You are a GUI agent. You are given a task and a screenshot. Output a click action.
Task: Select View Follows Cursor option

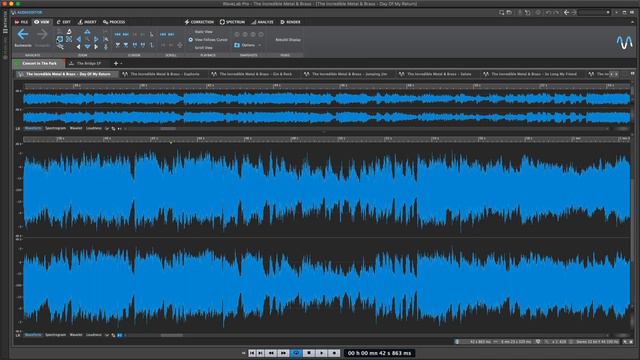(208, 40)
